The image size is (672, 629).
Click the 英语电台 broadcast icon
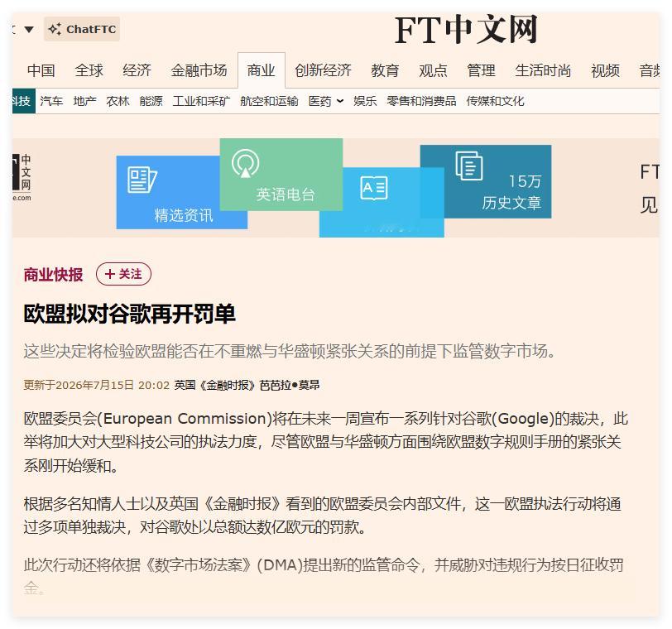coord(245,163)
